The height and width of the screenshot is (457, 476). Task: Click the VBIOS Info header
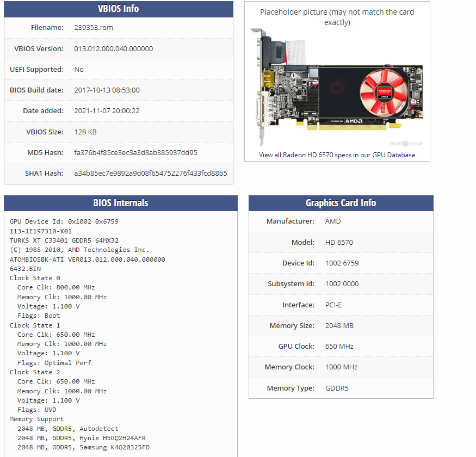[119, 9]
